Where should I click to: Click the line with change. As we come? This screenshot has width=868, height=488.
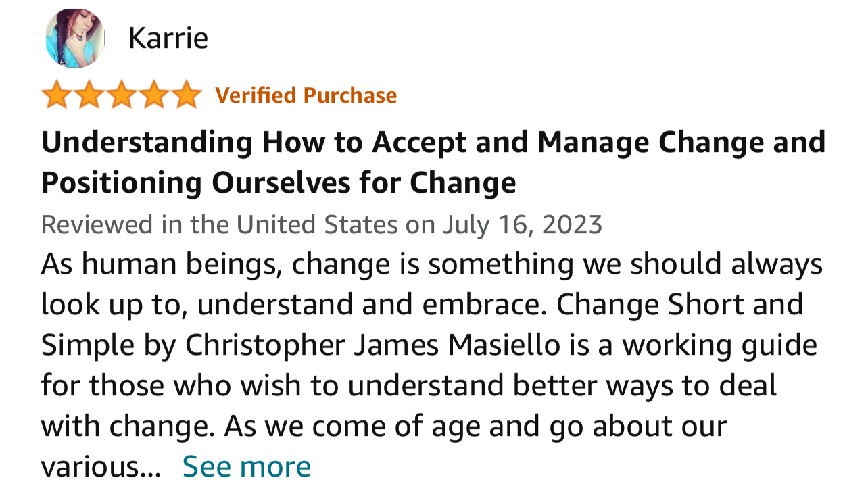coord(384,426)
